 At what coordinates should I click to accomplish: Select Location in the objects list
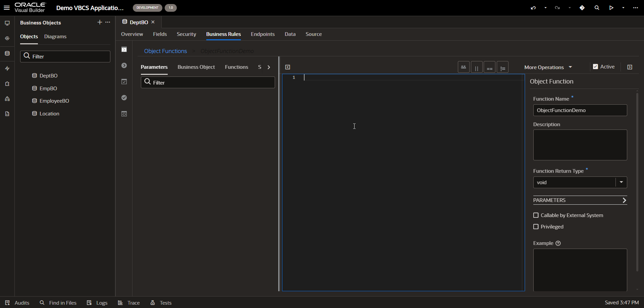pos(49,114)
